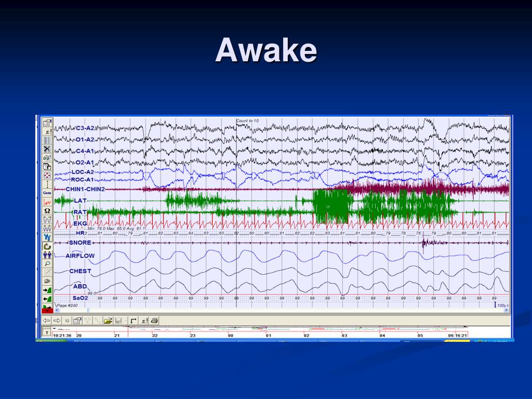Screen dimensions: 532x399
Task: Click the ABD channel label
Action: pyautogui.click(x=80, y=286)
